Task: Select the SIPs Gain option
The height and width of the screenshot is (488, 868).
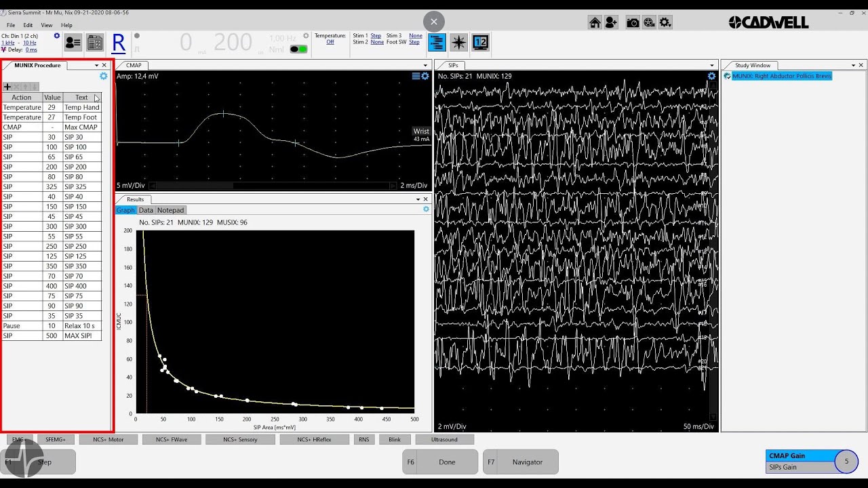Action: coord(802,467)
